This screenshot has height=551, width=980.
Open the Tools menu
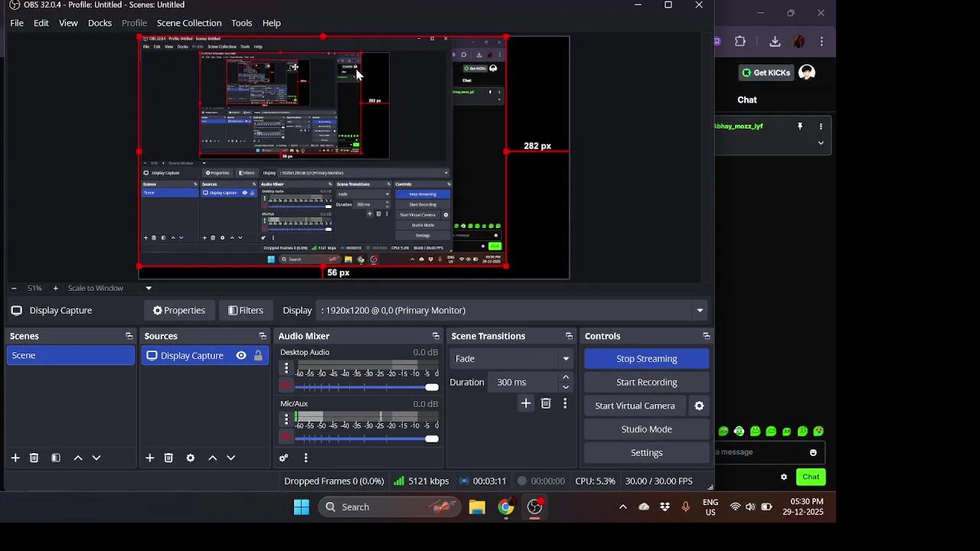tap(241, 23)
